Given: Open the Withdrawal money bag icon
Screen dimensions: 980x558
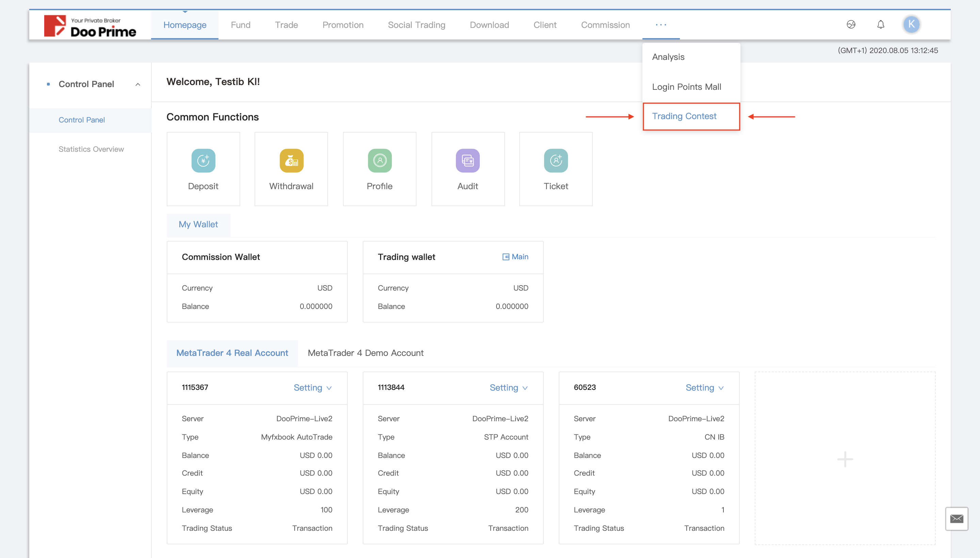Looking at the screenshot, I should coord(291,161).
